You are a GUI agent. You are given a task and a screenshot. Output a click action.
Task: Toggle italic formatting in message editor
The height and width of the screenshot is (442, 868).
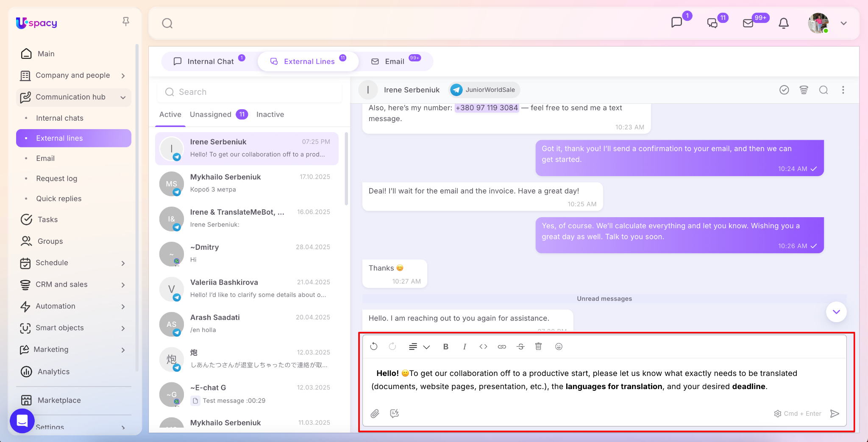tap(465, 347)
